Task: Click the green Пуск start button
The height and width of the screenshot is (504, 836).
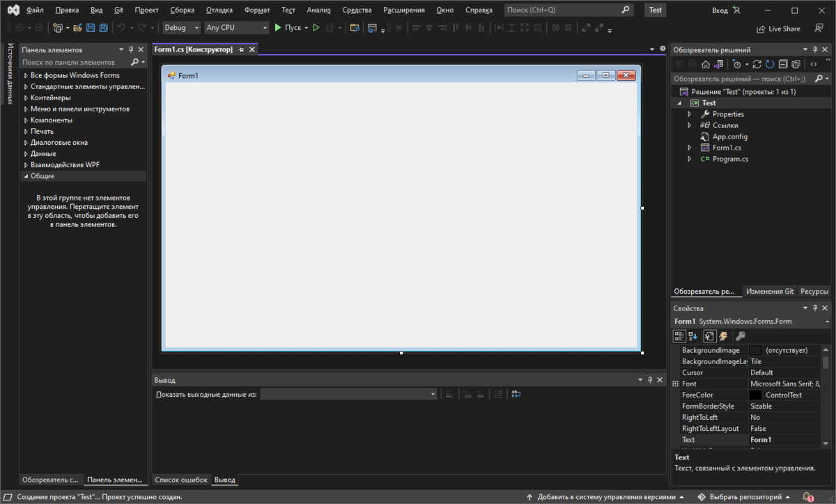Action: 288,28
